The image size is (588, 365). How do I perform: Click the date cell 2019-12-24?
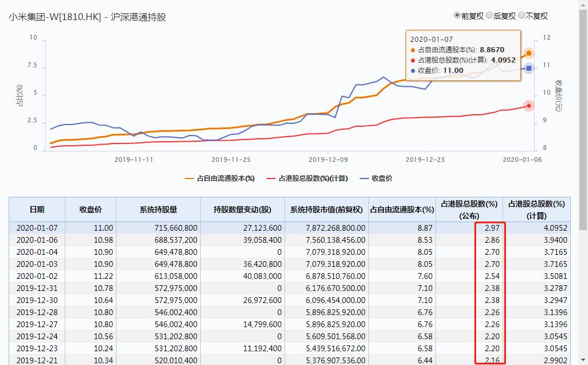click(37, 336)
